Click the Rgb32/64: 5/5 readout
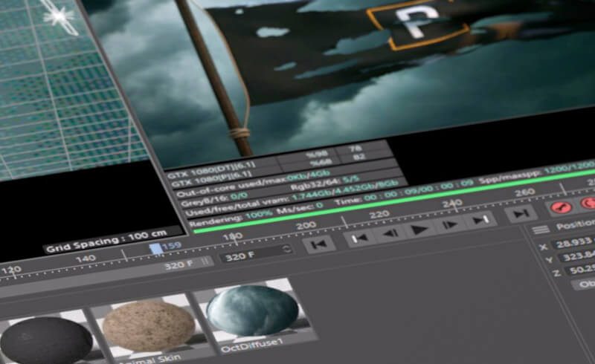 [x=327, y=181]
